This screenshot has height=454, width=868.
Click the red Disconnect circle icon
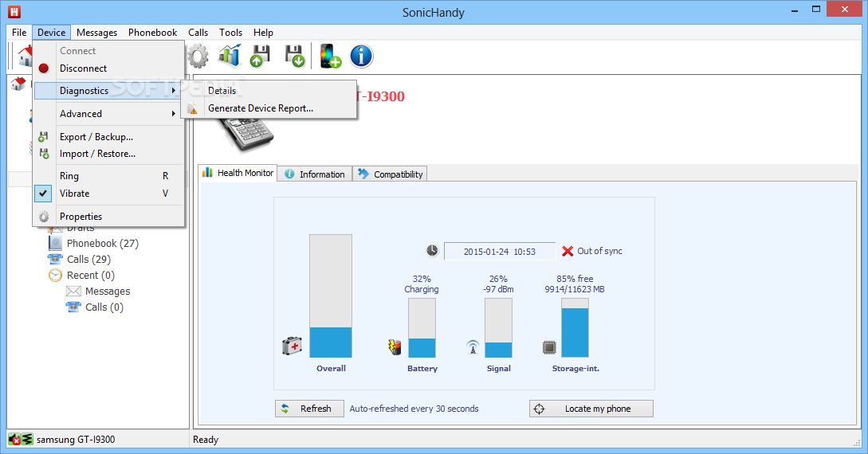click(x=44, y=68)
